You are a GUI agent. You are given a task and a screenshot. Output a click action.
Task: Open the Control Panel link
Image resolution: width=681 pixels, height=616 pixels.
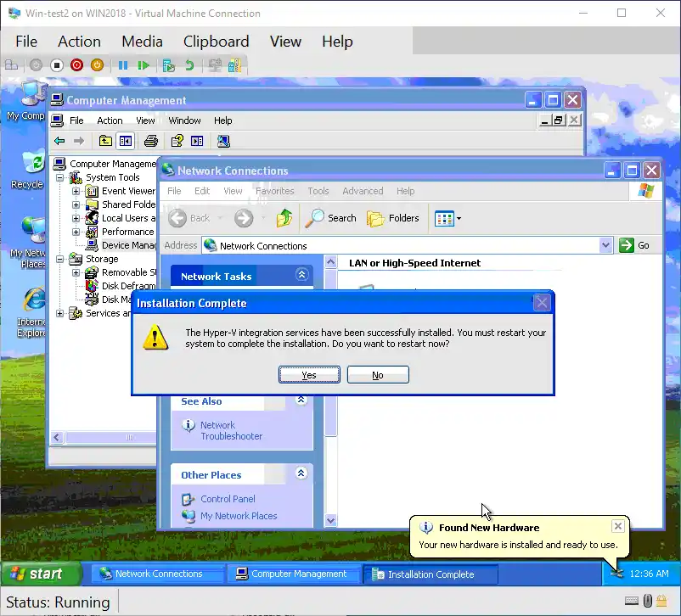[x=228, y=499]
